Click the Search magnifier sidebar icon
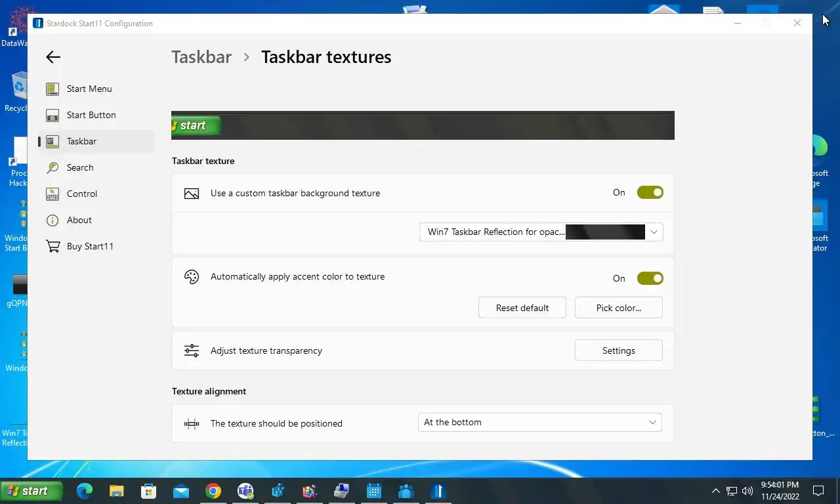This screenshot has height=504, width=840. coord(53,167)
